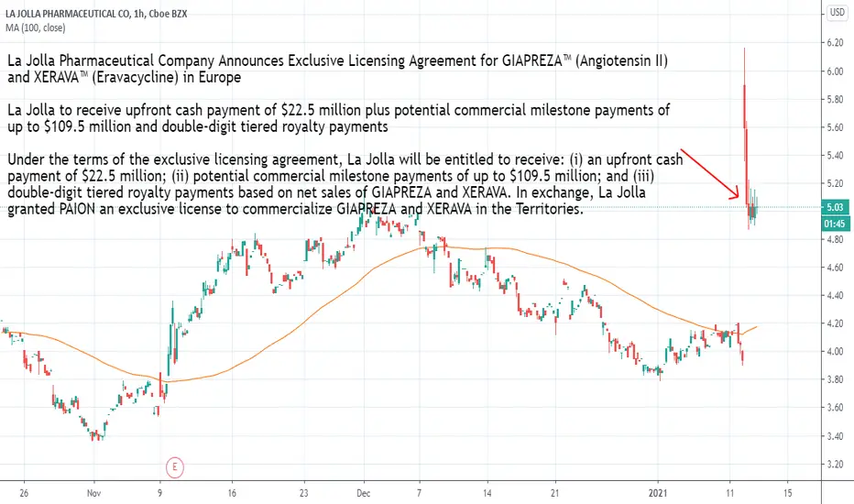The width and height of the screenshot is (854, 504).
Task: Click the 3.20 price axis label
Action: (835, 464)
